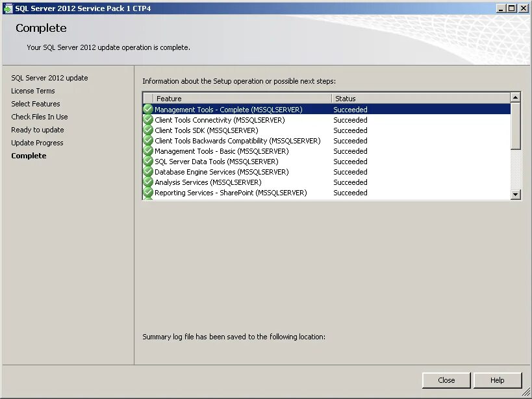Click Succeeded status for SQL Server Data Tools

point(350,162)
